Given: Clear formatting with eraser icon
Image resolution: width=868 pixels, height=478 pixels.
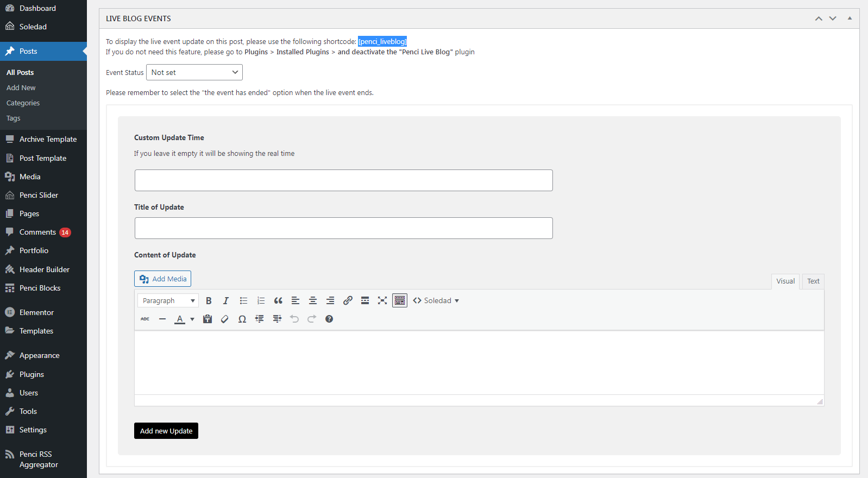Looking at the screenshot, I should tap(225, 319).
